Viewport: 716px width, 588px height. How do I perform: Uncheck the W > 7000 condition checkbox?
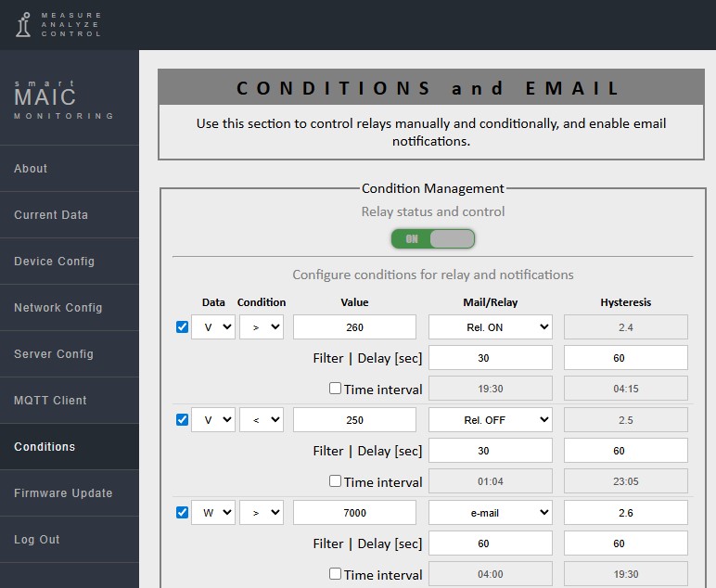(x=182, y=512)
